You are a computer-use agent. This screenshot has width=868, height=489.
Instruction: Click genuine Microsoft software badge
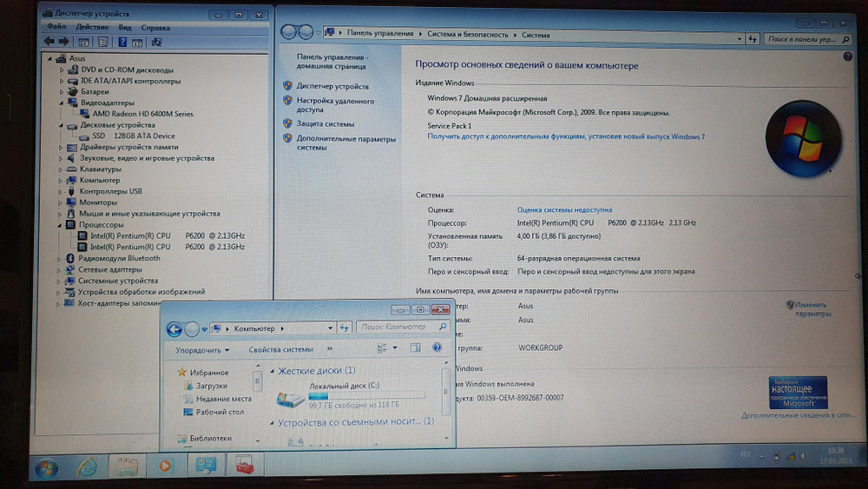798,393
